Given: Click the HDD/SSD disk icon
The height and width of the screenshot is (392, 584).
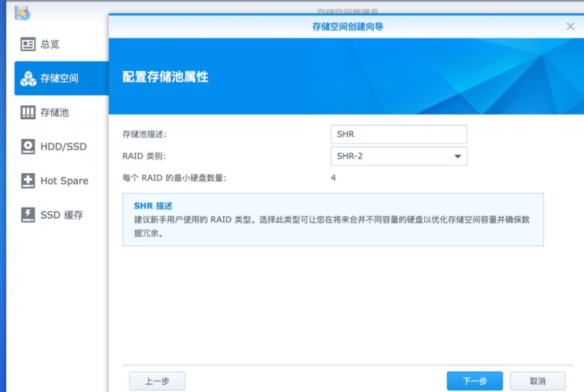Looking at the screenshot, I should [28, 146].
